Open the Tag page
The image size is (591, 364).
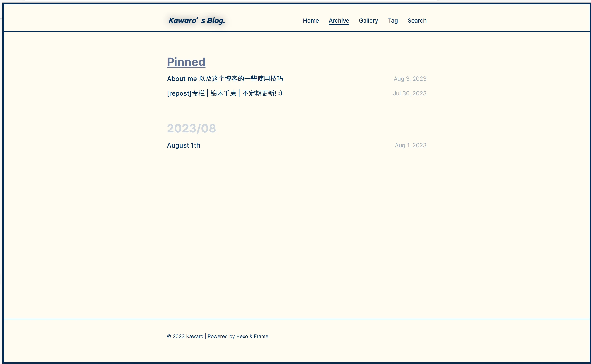[392, 21]
